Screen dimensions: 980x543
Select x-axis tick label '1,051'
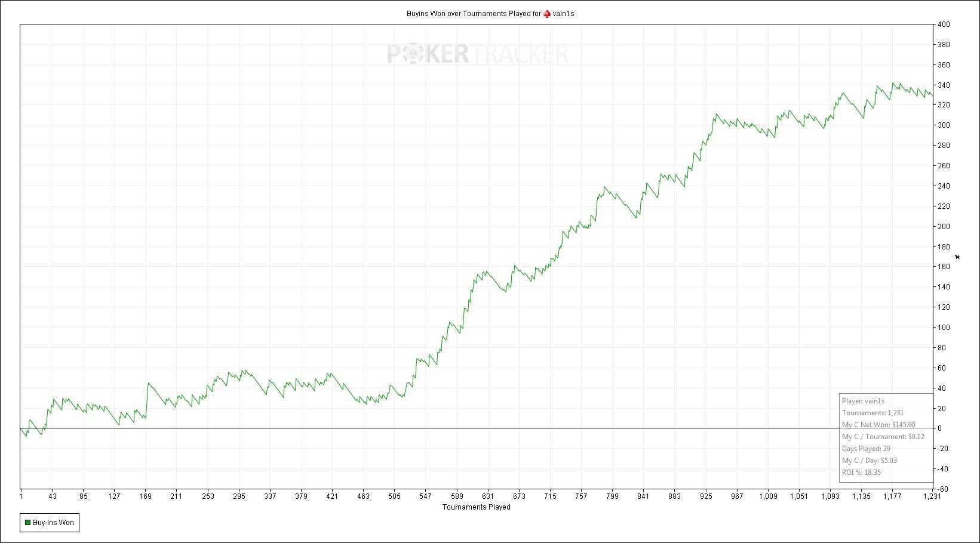point(799,496)
